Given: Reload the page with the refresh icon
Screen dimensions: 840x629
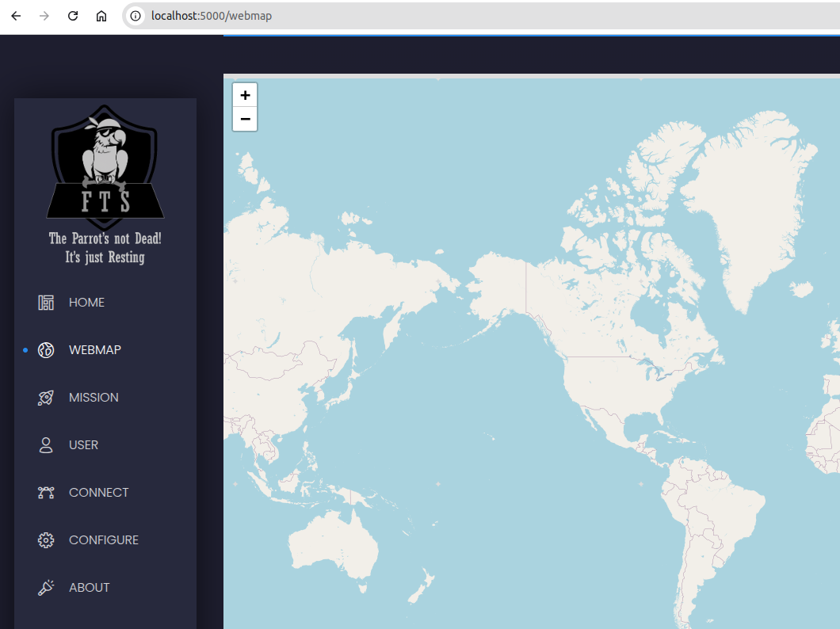Looking at the screenshot, I should [73, 16].
